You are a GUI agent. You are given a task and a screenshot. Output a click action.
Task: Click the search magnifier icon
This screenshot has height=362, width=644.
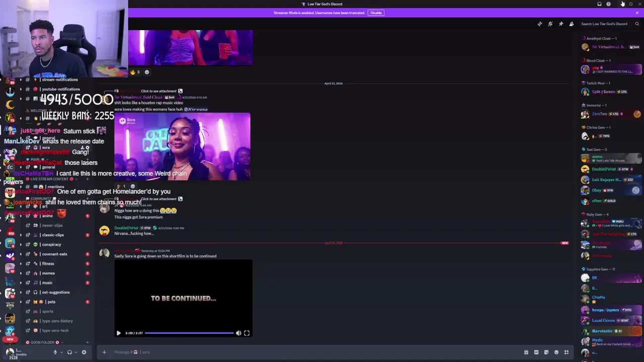click(637, 24)
